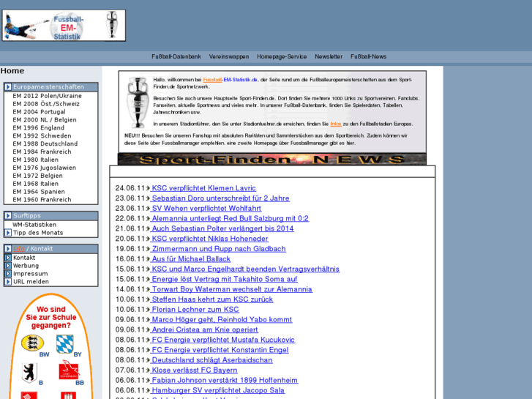Open WM-Statistiken surf tip
The image size is (532, 399).
pyautogui.click(x=34, y=225)
